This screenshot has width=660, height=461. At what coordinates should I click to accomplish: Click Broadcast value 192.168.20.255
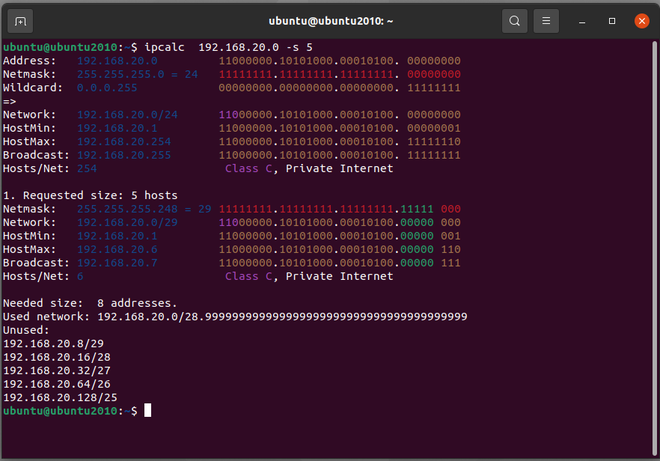124,155
